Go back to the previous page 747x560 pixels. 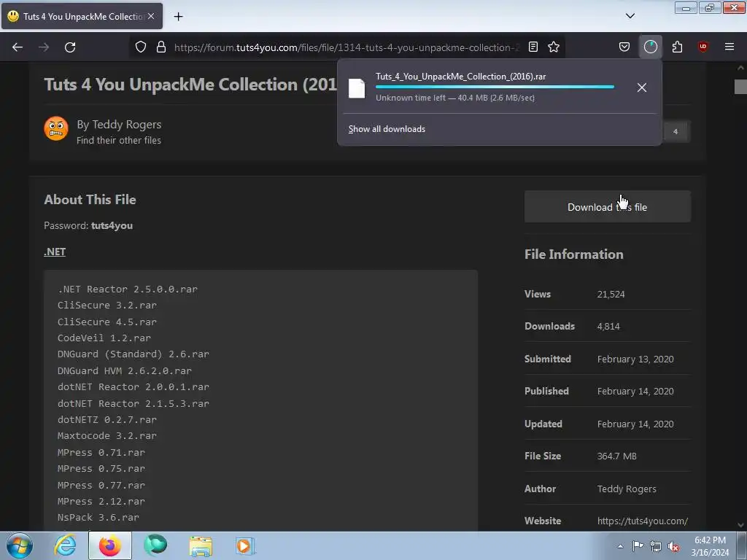point(18,47)
